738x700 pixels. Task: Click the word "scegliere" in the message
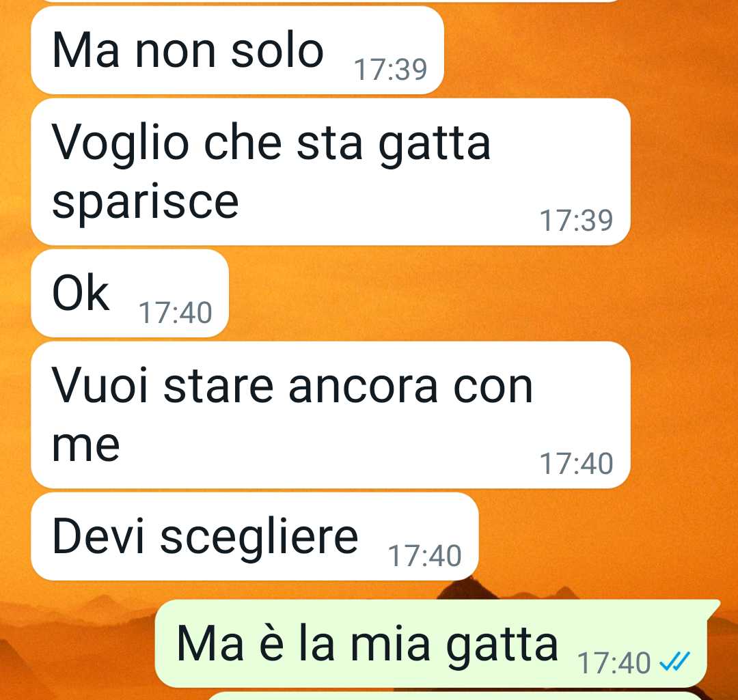pyautogui.click(x=260, y=537)
